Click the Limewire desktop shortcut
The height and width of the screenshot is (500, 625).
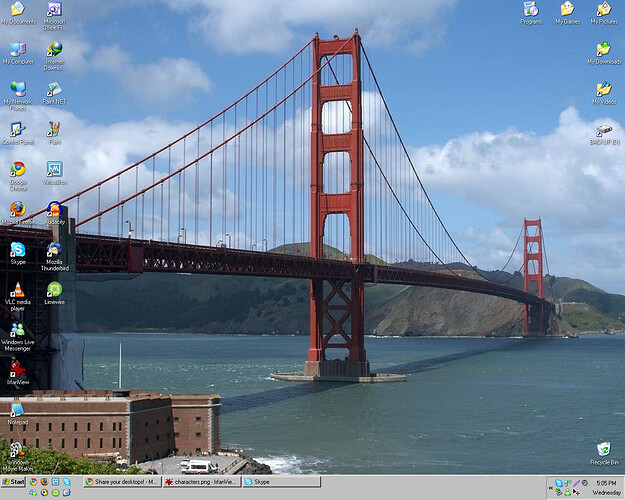(54, 290)
